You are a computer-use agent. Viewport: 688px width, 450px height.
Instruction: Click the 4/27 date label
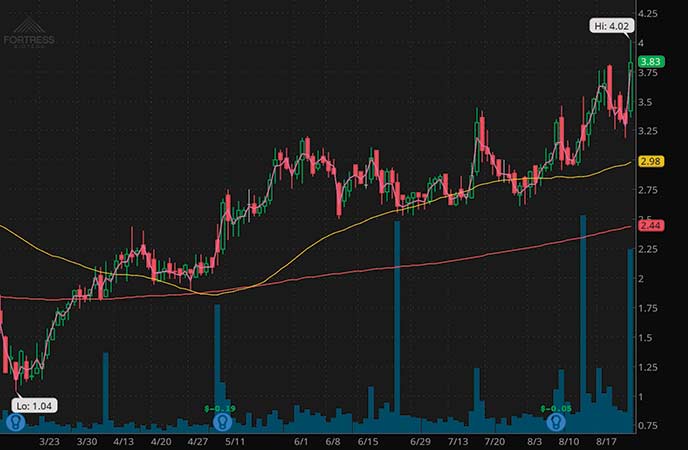198,441
